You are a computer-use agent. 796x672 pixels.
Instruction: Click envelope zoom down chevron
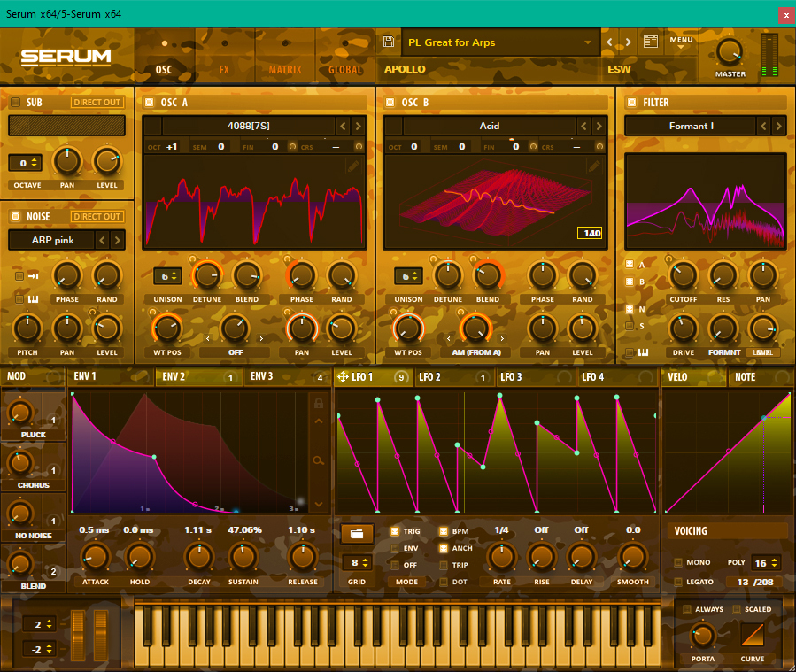319,504
